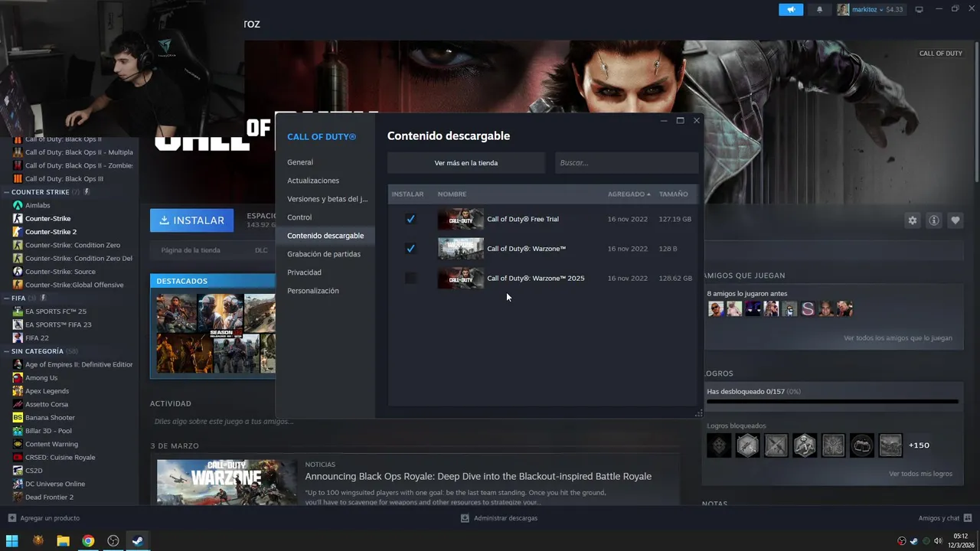Open first friend avatar in Amigos que juegan
The width and height of the screenshot is (980, 551).
[x=716, y=308]
